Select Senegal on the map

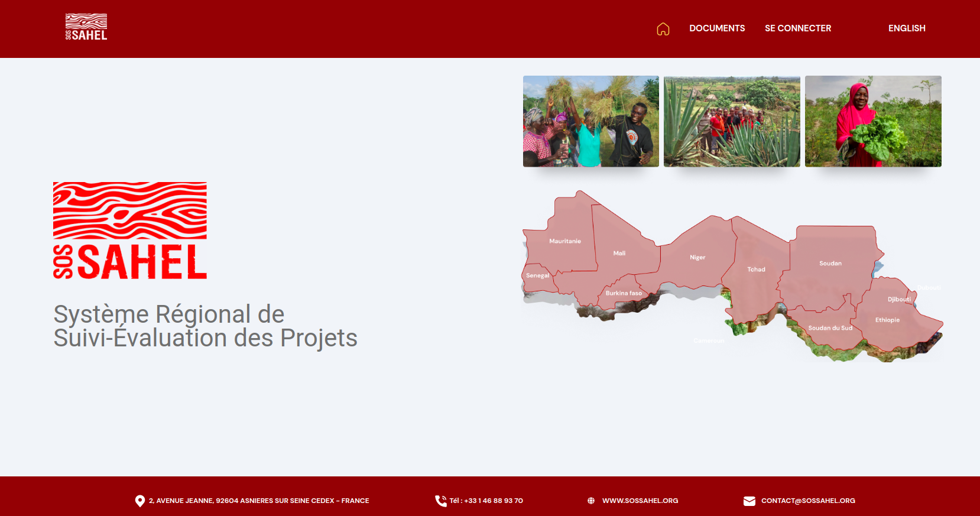pos(537,275)
